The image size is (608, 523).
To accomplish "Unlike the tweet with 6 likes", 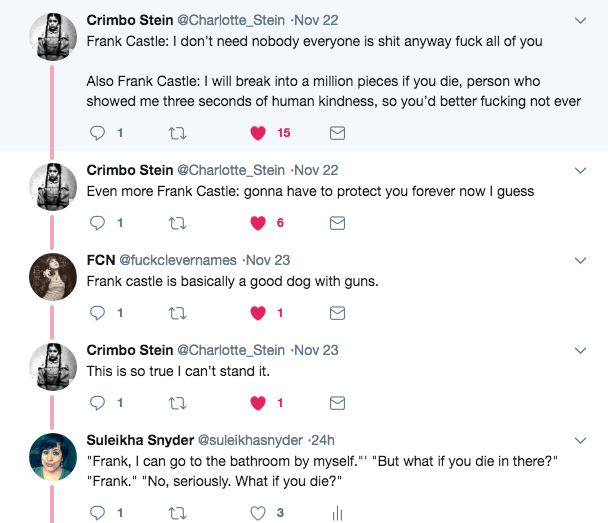I will 259,223.
